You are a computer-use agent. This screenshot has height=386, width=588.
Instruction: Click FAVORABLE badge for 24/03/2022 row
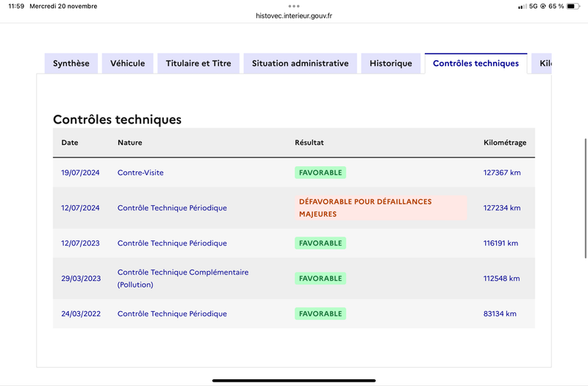(320, 314)
